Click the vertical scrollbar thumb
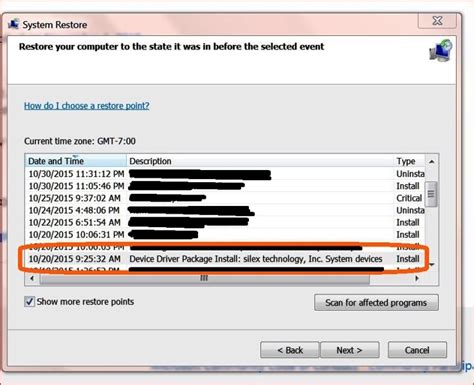 [432, 194]
